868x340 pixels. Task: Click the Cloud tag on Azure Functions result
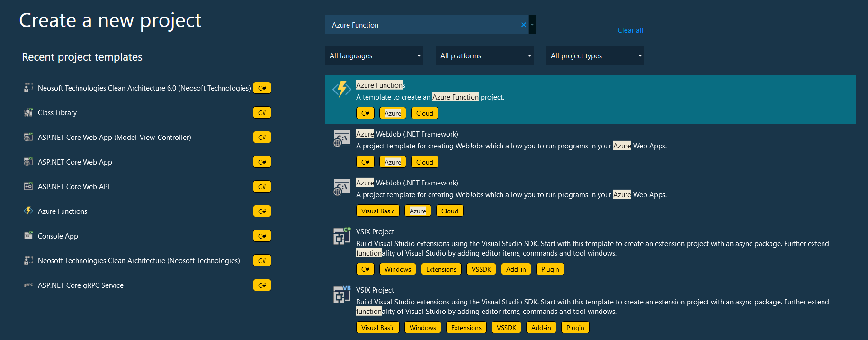coord(425,113)
